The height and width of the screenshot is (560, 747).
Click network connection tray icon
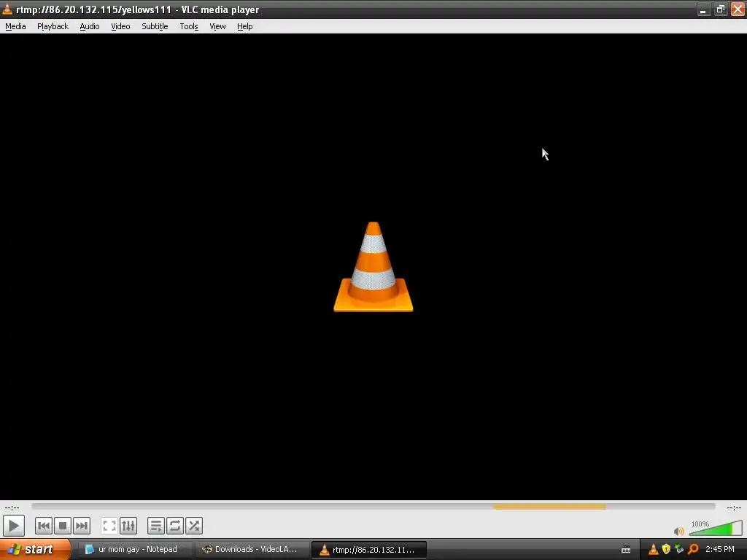(x=679, y=550)
